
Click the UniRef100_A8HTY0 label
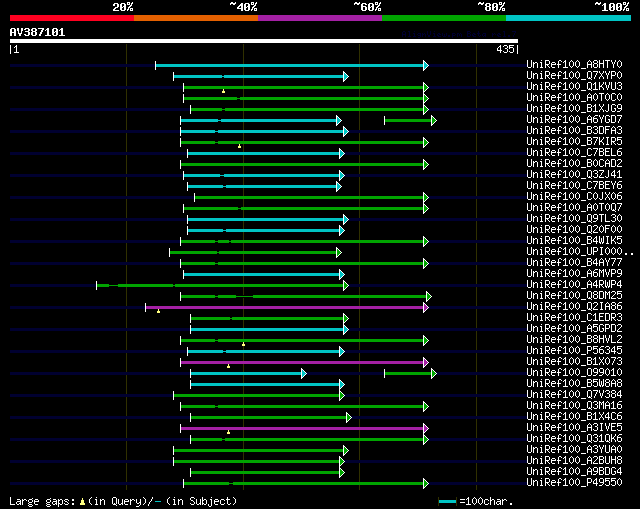[574, 64]
